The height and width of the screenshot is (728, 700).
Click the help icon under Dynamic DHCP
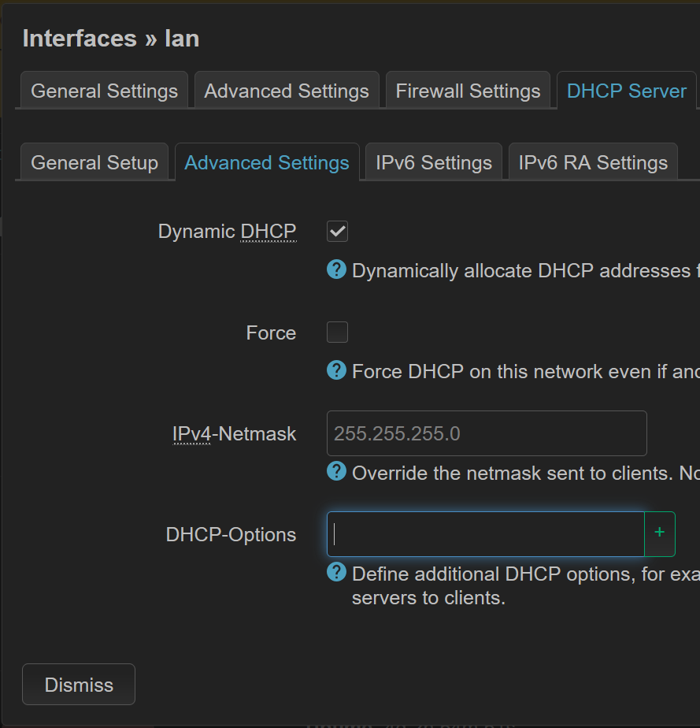click(336, 270)
